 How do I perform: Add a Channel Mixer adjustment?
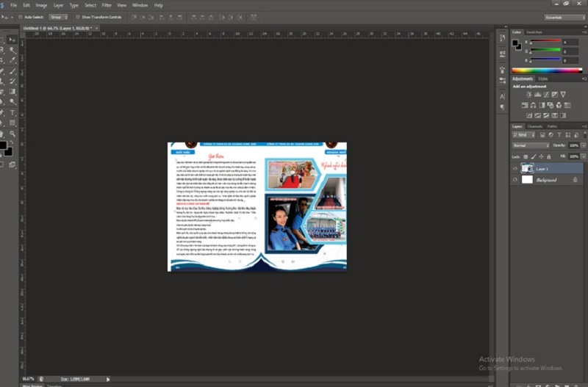click(559, 105)
